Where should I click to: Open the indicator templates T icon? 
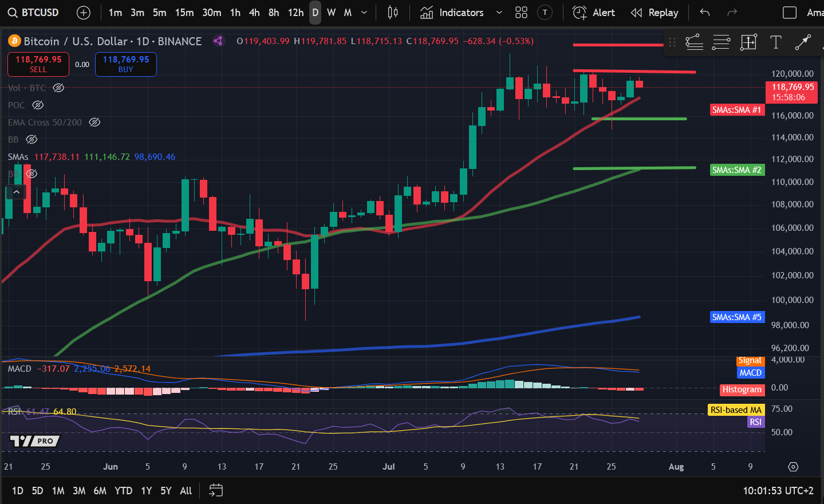tap(545, 13)
